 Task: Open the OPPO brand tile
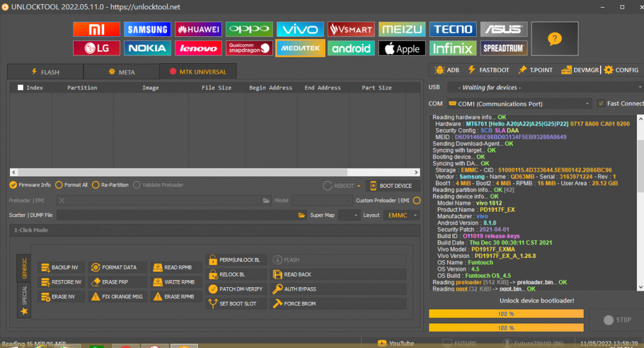249,29
